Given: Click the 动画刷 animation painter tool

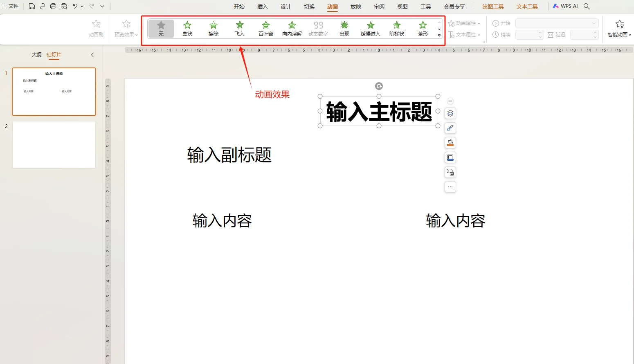Looking at the screenshot, I should pyautogui.click(x=96, y=28).
